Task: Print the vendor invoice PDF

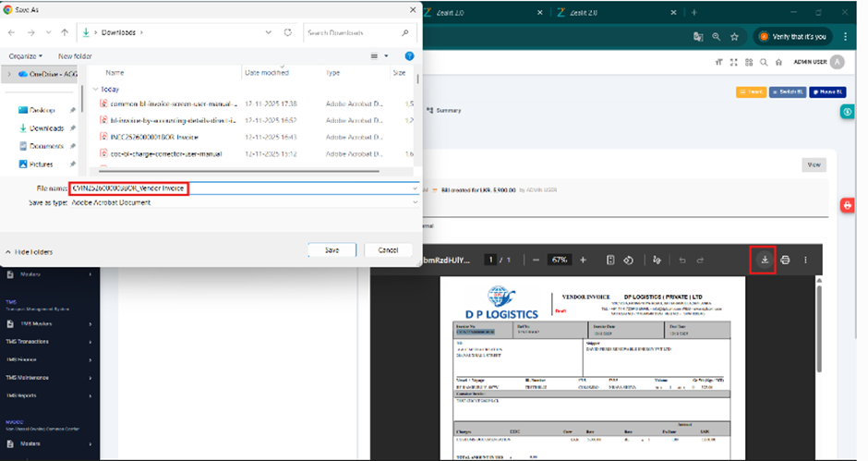Action: point(785,260)
